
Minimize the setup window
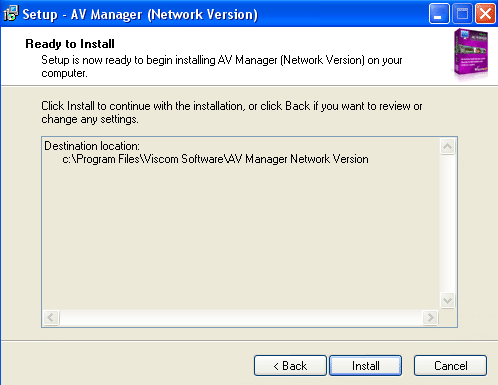pos(439,14)
